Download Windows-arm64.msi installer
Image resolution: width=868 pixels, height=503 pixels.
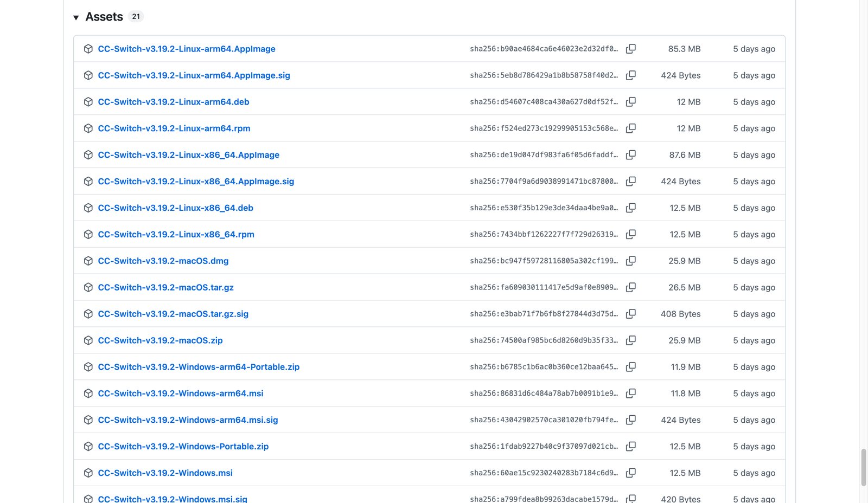(181, 394)
